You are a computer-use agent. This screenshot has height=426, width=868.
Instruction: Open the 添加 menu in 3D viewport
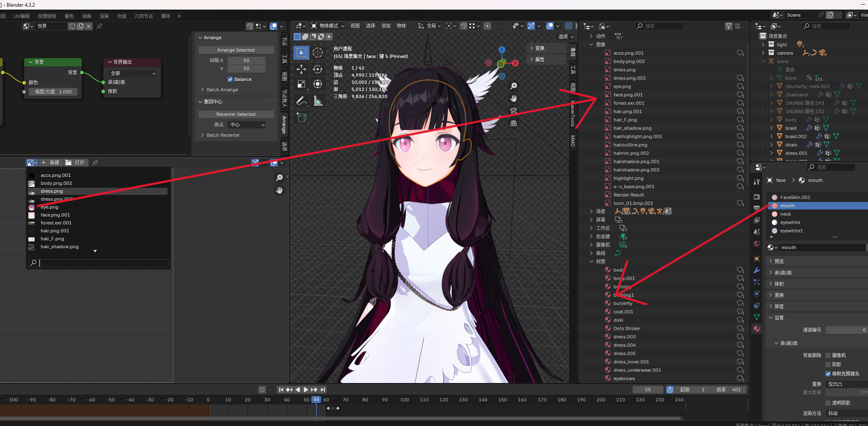coord(386,26)
